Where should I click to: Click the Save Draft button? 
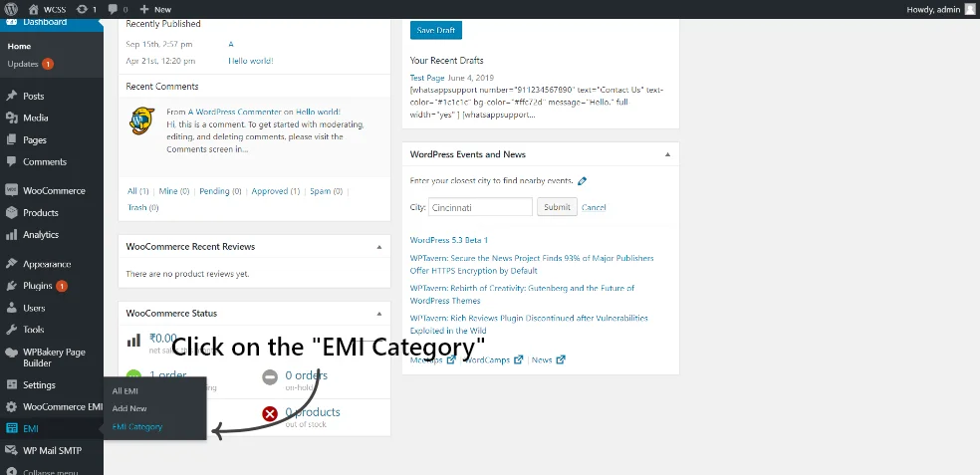pyautogui.click(x=436, y=30)
